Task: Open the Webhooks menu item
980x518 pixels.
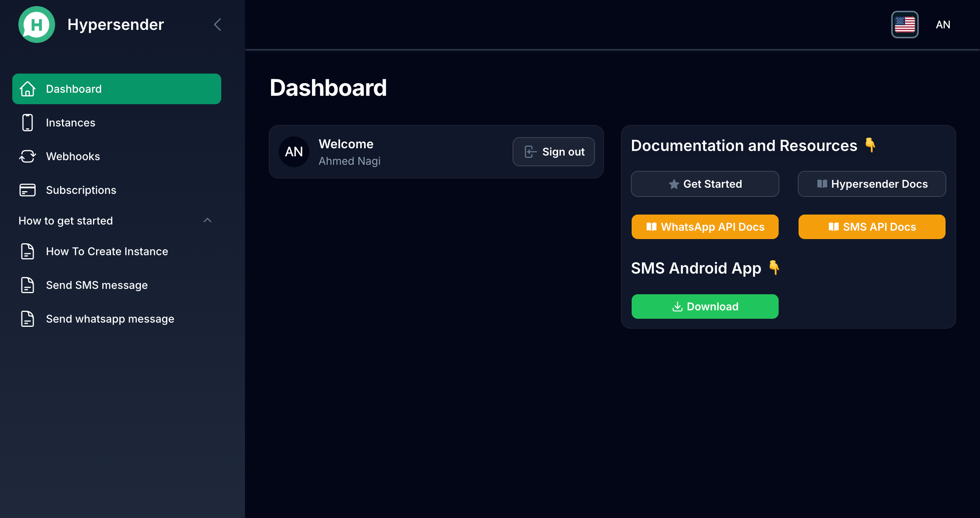Action: [x=117, y=156]
